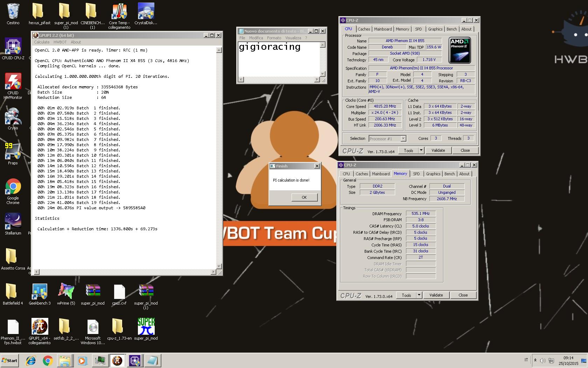Launch Core Temp shortcut
Screen dimensions: 588x368
point(119,16)
